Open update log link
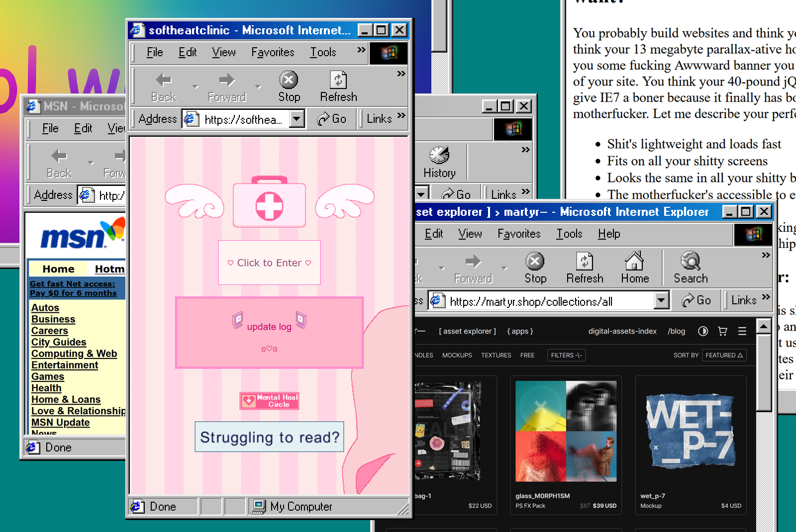 pyautogui.click(x=269, y=327)
